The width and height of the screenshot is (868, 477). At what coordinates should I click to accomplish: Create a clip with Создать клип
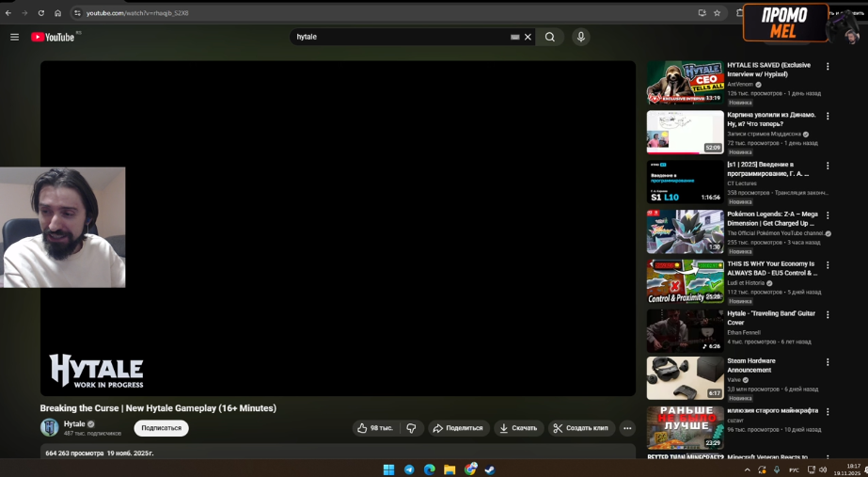[x=581, y=428]
